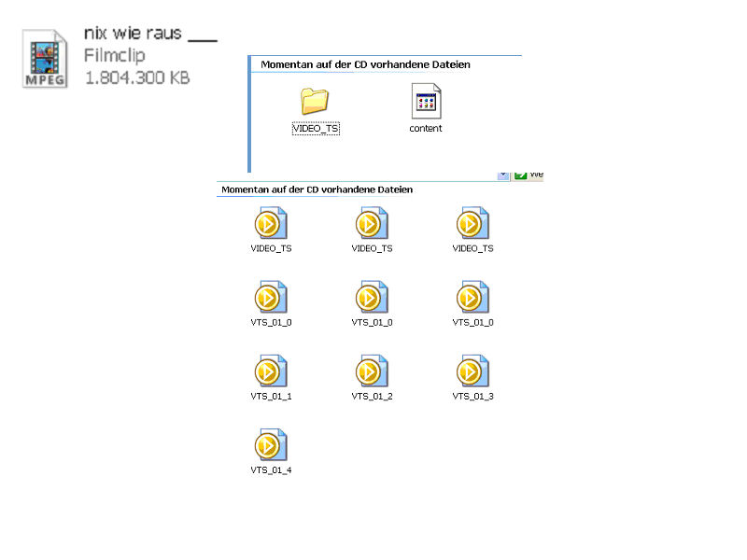Select the rightmost VTS_01_0 media file
This screenshot has height=560, width=747.
(472, 298)
